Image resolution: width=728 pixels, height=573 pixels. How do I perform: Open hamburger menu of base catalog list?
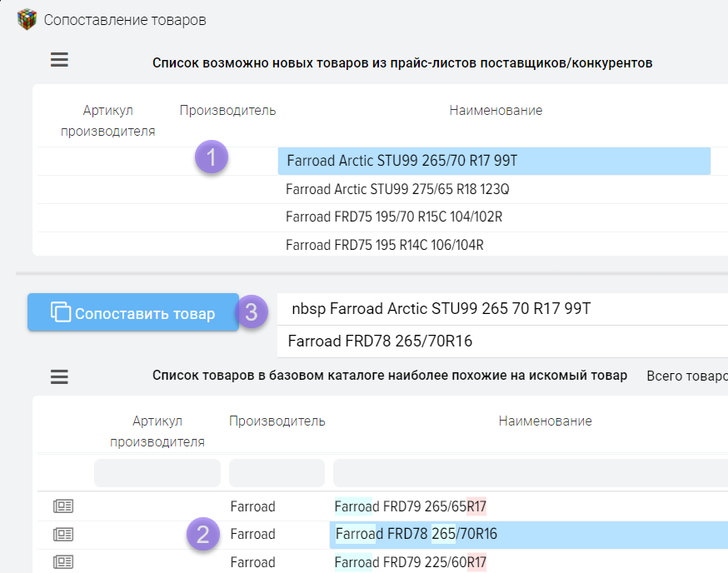pyautogui.click(x=59, y=376)
